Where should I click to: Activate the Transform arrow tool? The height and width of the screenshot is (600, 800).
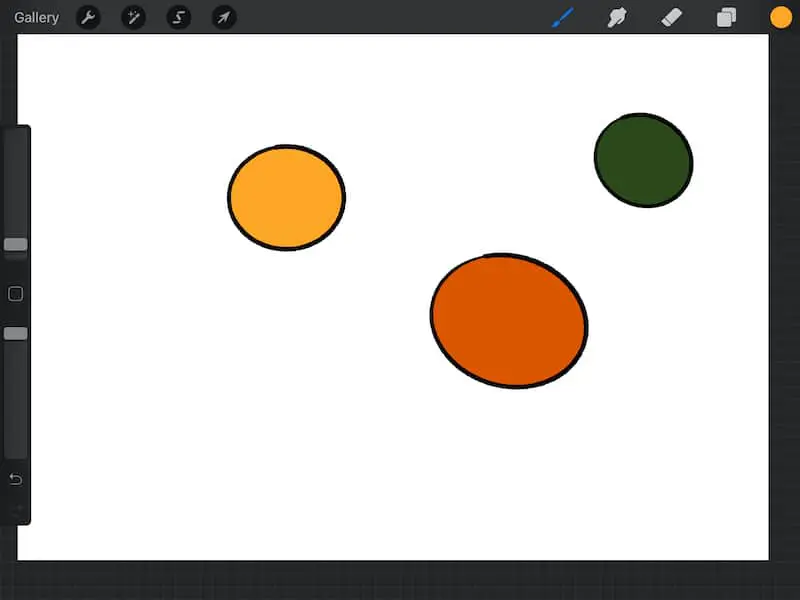point(224,18)
